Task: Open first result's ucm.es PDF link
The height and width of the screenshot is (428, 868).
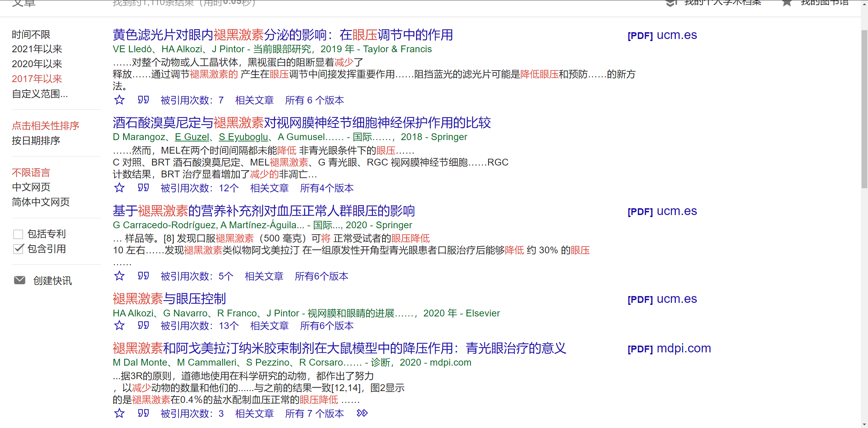Action: click(662, 35)
